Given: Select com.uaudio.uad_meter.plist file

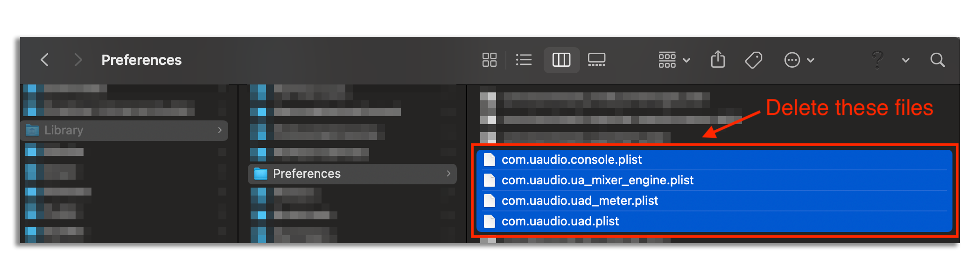Looking at the screenshot, I should 713,201.
